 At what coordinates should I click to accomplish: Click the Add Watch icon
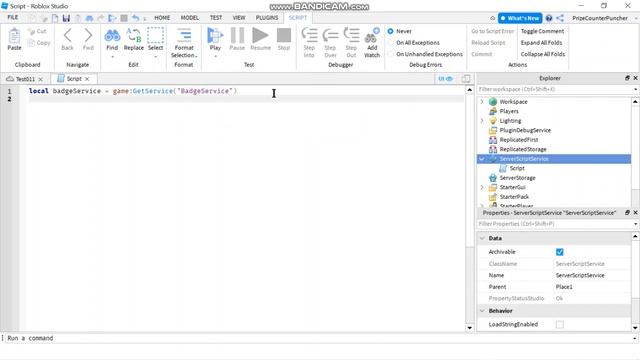[372, 36]
